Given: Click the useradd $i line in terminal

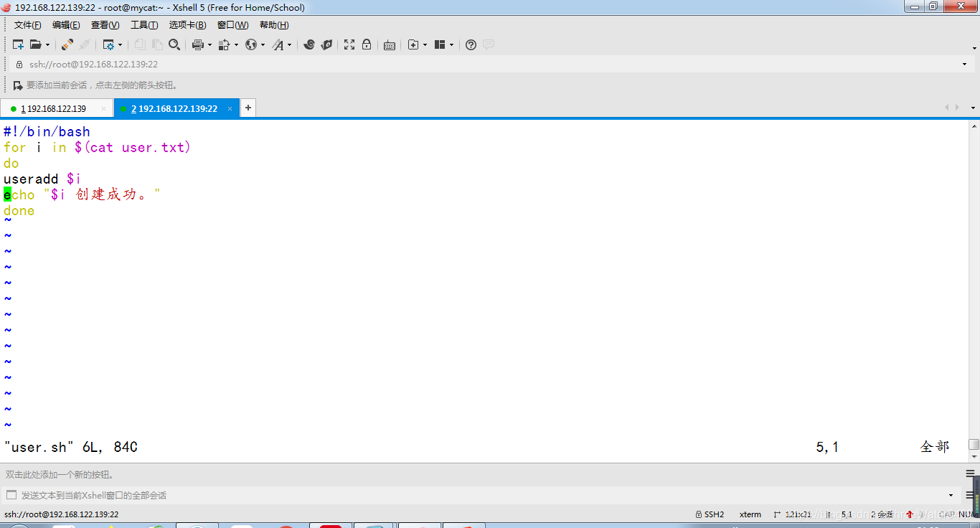Looking at the screenshot, I should (x=42, y=179).
